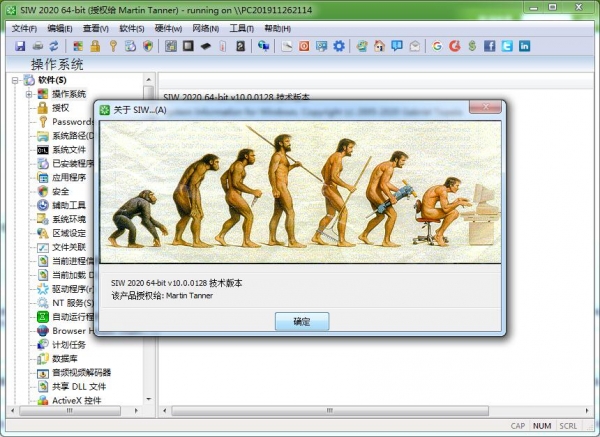This screenshot has width=600, height=437.
Task: Click the envelope mail toolbar icon
Action: [414, 46]
